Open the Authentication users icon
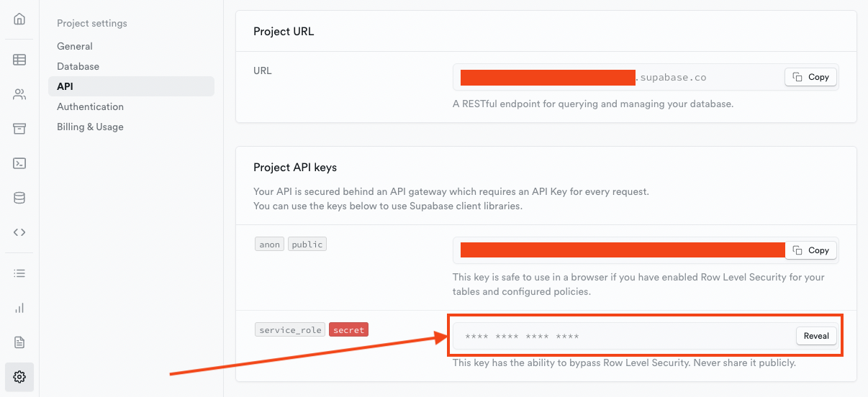The image size is (868, 397). pos(19,94)
